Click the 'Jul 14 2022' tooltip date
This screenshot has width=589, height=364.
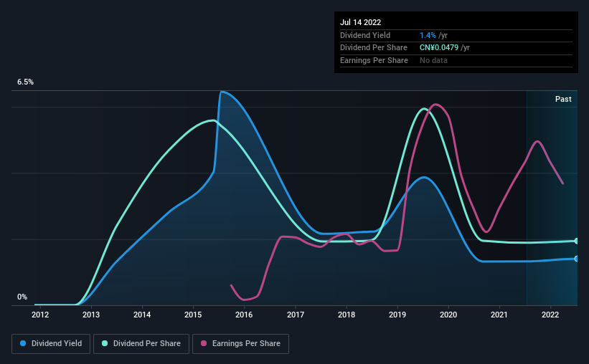click(360, 22)
